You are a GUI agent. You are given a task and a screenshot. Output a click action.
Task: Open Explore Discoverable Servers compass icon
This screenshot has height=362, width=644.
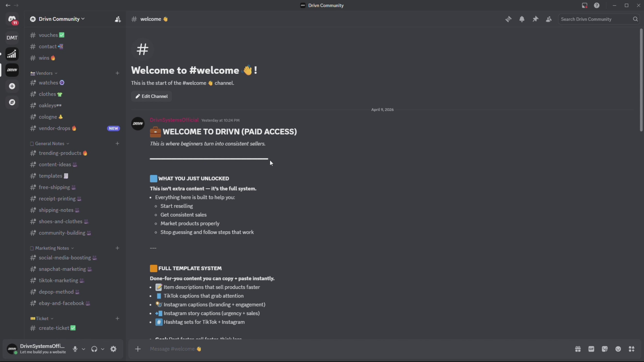click(x=12, y=102)
